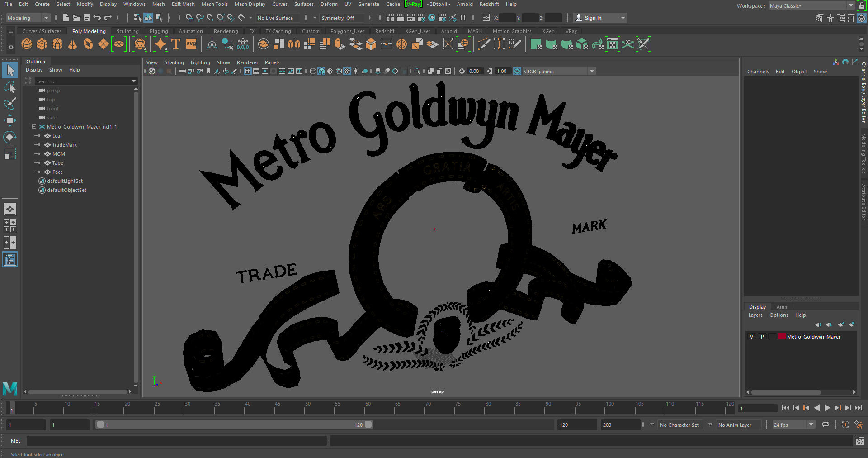Click the Save Scene icon in the status line
The image size is (868, 458).
pyautogui.click(x=87, y=18)
